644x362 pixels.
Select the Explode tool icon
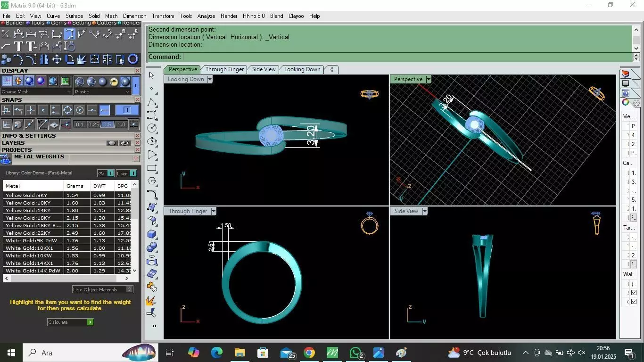tap(82, 59)
